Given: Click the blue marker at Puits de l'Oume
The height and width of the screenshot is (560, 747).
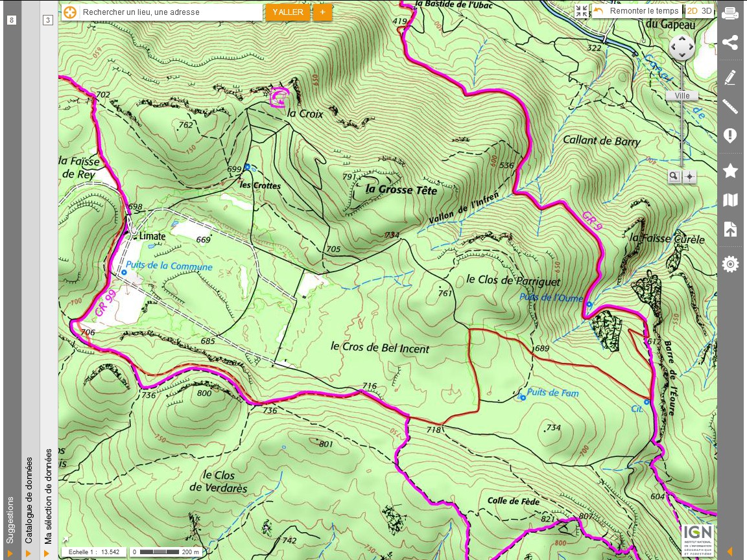Looking at the screenshot, I should pos(589,304).
